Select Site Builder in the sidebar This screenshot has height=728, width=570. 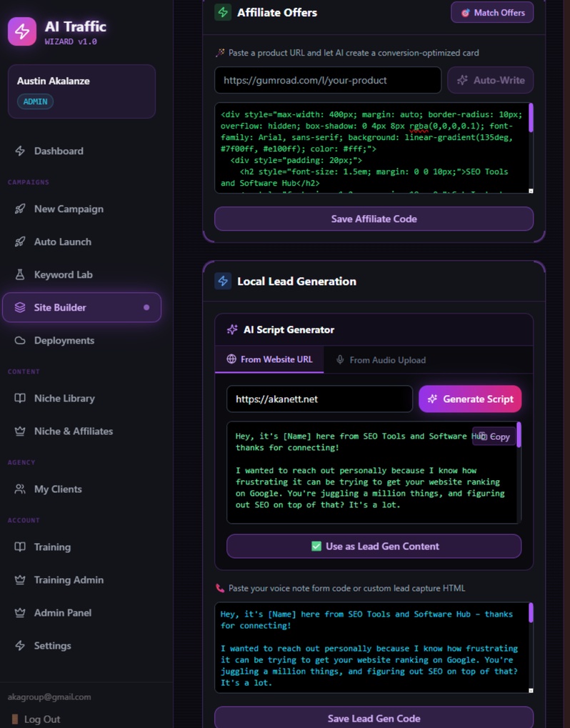(x=81, y=307)
